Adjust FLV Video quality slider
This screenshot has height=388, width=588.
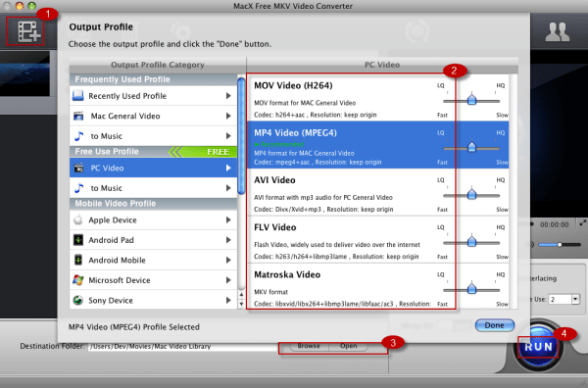[x=471, y=242]
